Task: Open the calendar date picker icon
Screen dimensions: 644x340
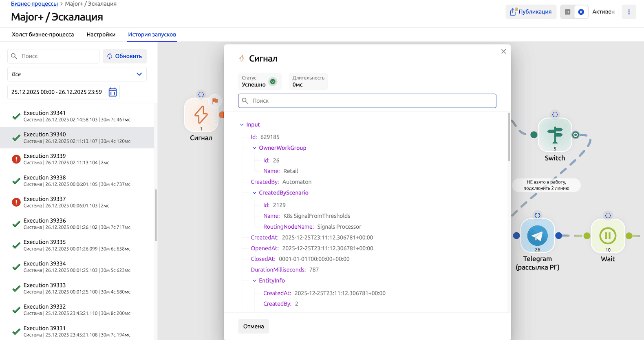Action: tap(112, 92)
